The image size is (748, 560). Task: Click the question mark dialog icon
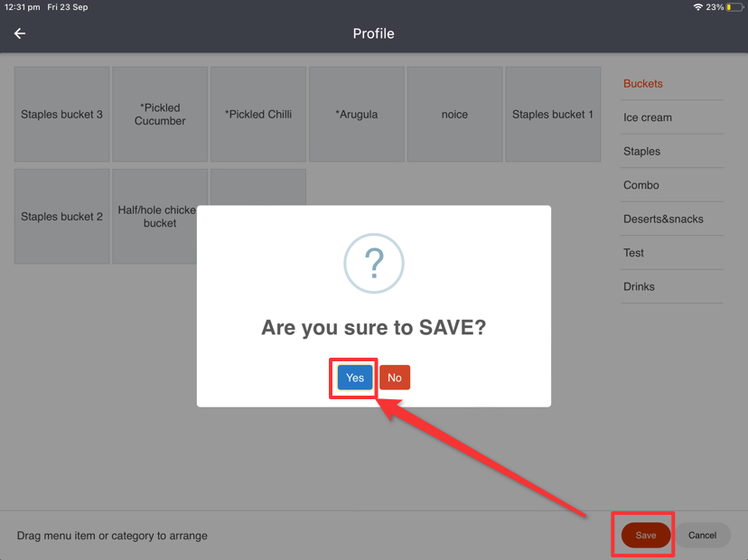tap(373, 264)
